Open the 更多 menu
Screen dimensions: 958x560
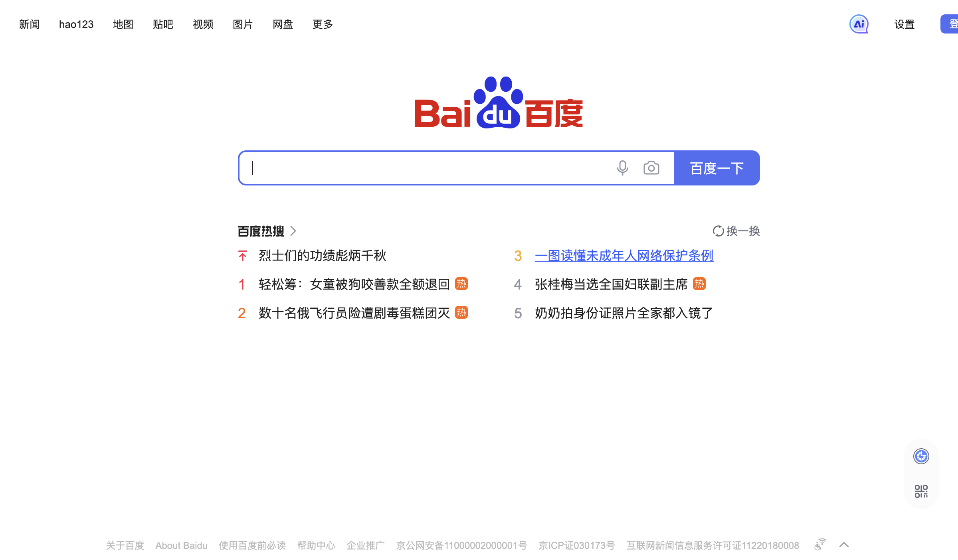coord(323,24)
